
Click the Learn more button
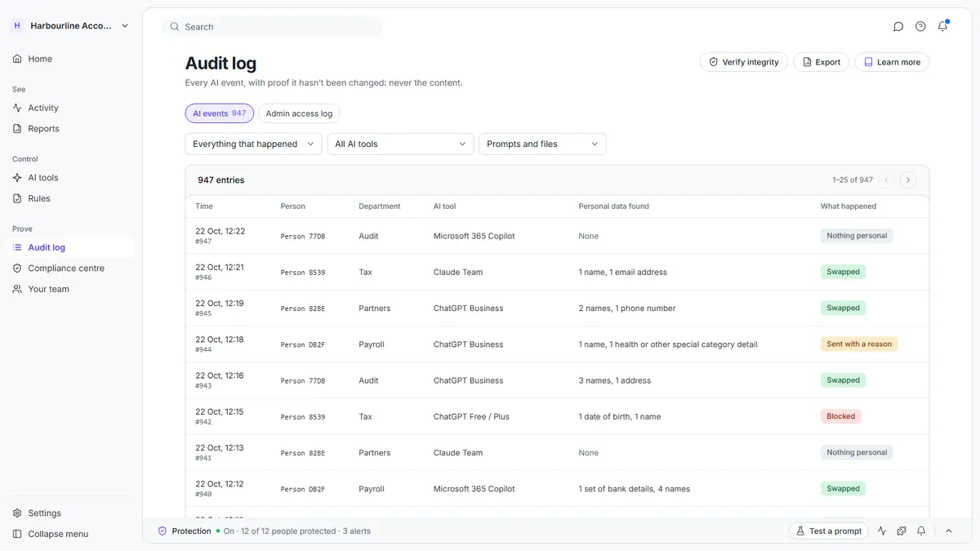[892, 62]
